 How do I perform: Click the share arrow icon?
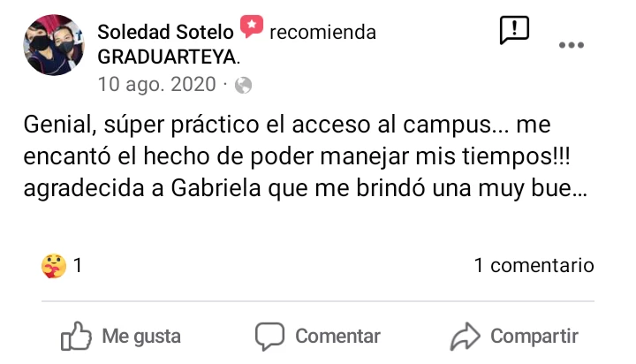(464, 337)
